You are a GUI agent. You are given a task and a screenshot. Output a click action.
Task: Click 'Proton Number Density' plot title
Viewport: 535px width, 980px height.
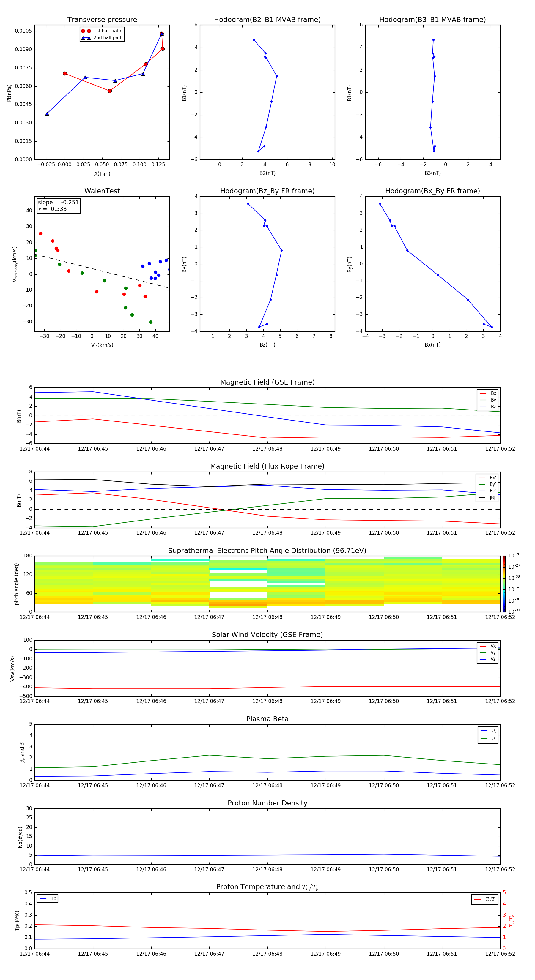267,803
